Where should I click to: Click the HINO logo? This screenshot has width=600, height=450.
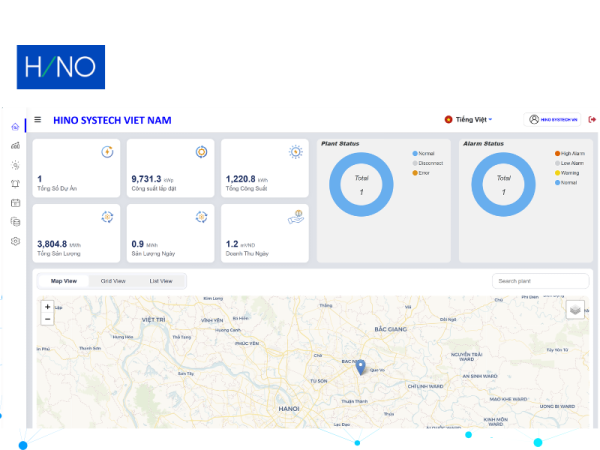61,67
